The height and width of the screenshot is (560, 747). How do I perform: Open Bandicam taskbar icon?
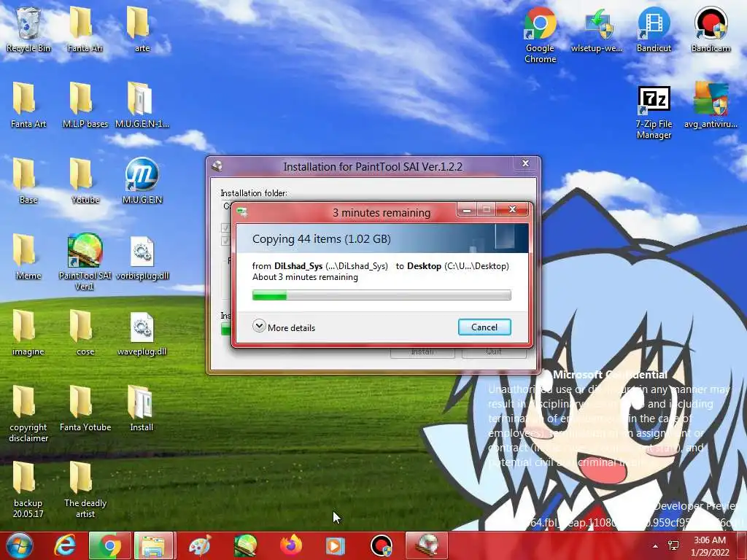pyautogui.click(x=381, y=545)
